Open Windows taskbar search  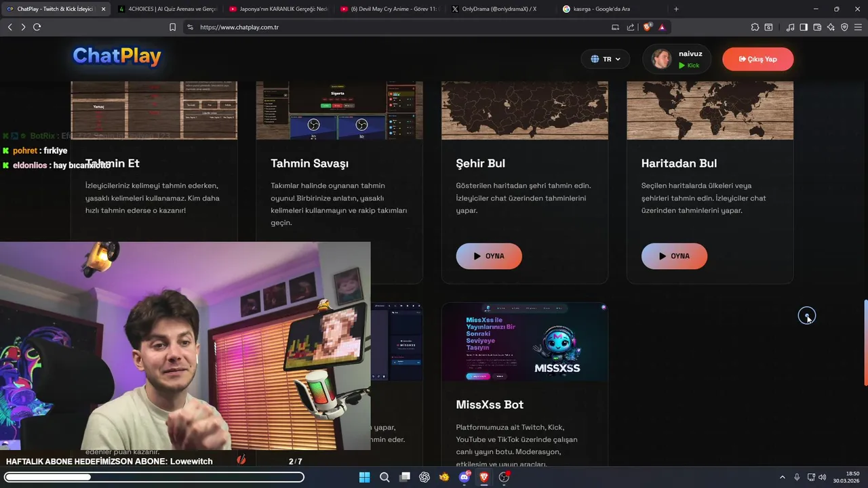[384, 477]
